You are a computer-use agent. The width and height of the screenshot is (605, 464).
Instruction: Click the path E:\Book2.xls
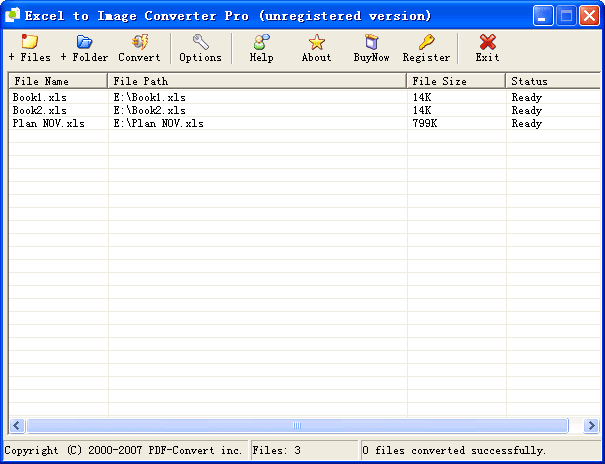click(x=149, y=110)
